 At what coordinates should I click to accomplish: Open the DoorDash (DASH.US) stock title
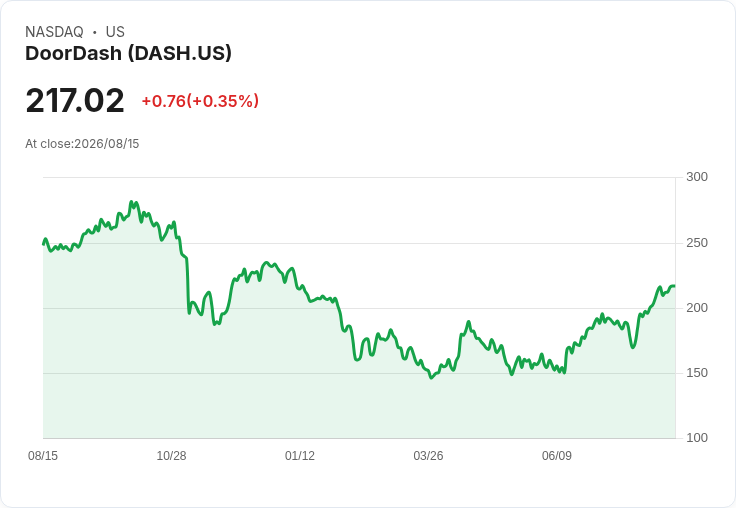(x=128, y=53)
